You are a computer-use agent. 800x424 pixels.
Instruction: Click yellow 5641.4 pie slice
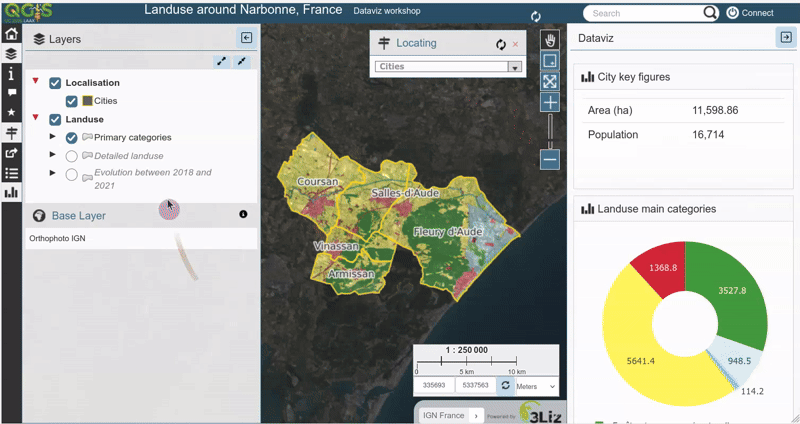642,361
